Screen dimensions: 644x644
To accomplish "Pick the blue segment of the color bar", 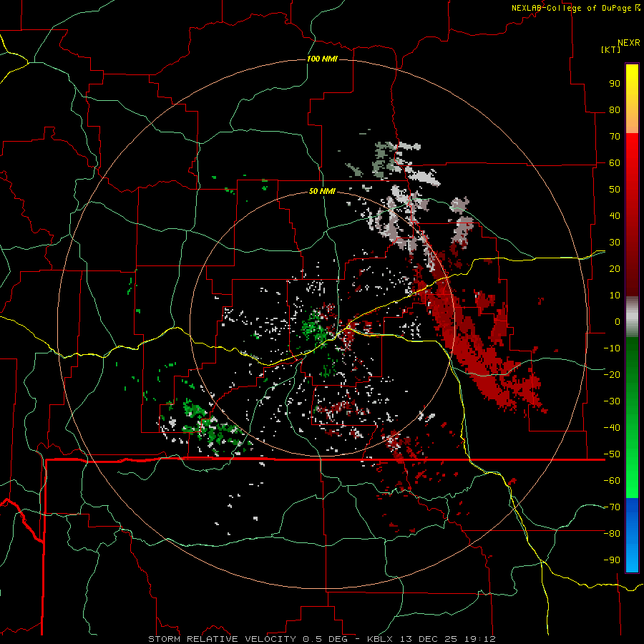I will 632,535.
